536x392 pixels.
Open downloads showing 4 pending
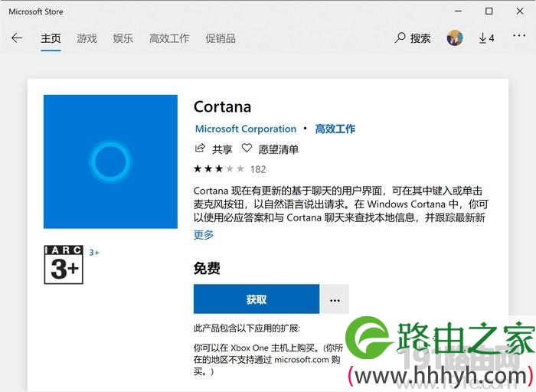coord(486,38)
